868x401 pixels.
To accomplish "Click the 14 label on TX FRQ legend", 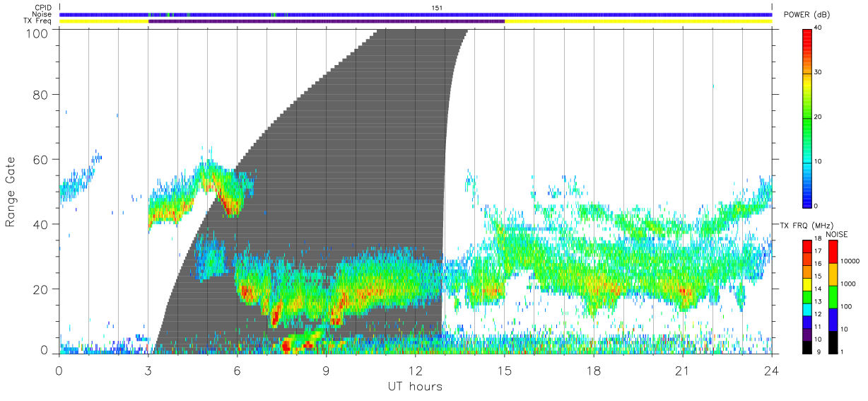I will pos(817,289).
